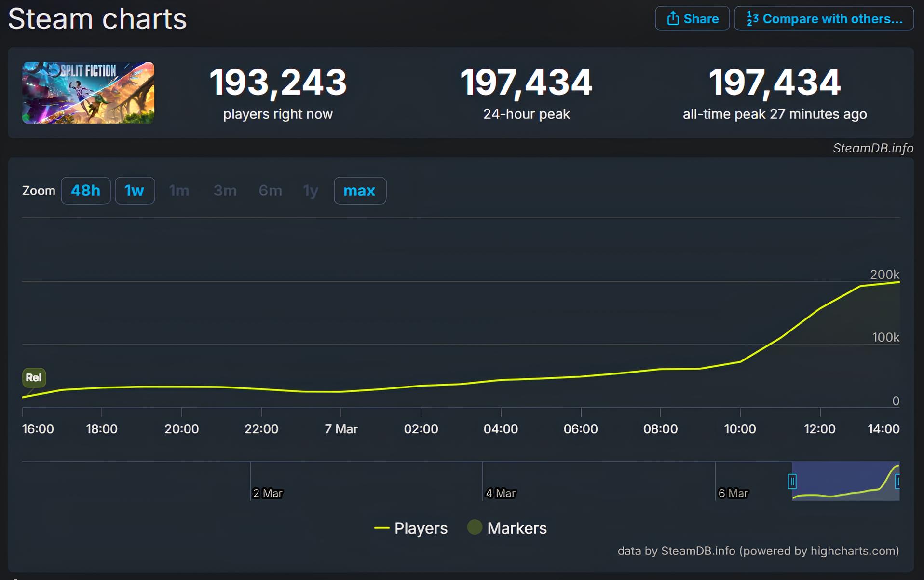The width and height of the screenshot is (924, 580).
Task: Grab the left navigator range handle
Action: click(792, 481)
